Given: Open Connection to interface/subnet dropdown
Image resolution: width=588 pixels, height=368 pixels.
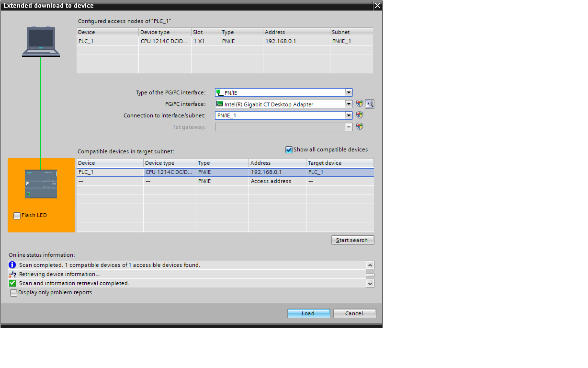Looking at the screenshot, I should [x=349, y=115].
